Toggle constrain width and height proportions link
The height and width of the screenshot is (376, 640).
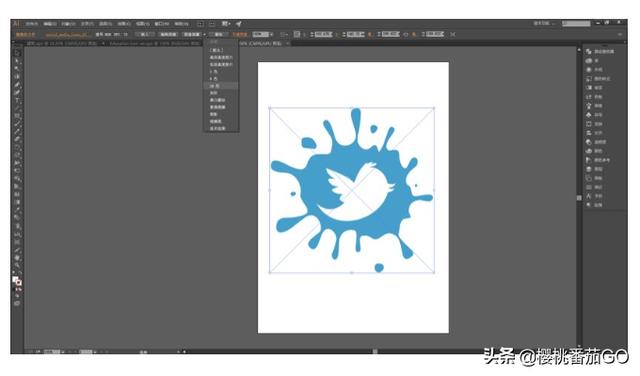[x=406, y=34]
